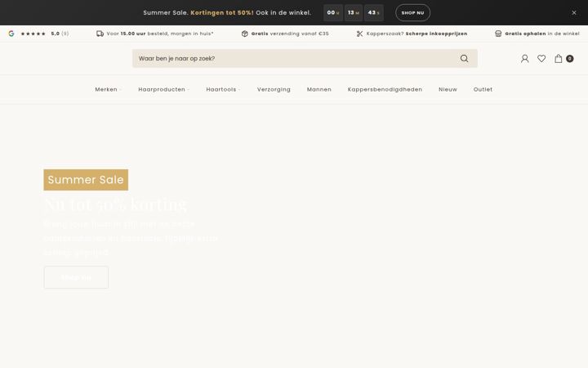588x368 pixels.
Task: Open the Kappersbenodigdheden category
Action: tap(385, 89)
